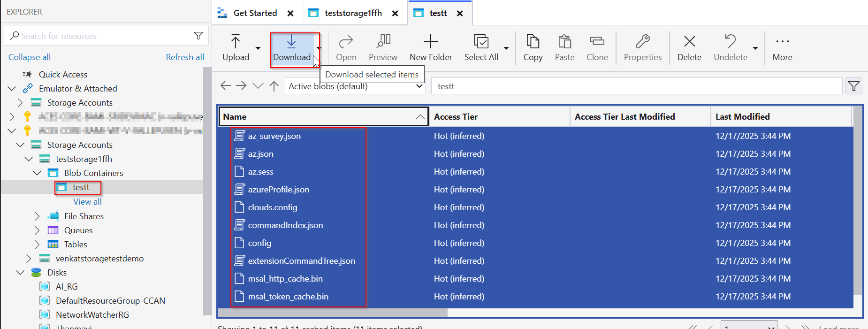
Task: Click the Upload toolbar button
Action: pyautogui.click(x=236, y=48)
